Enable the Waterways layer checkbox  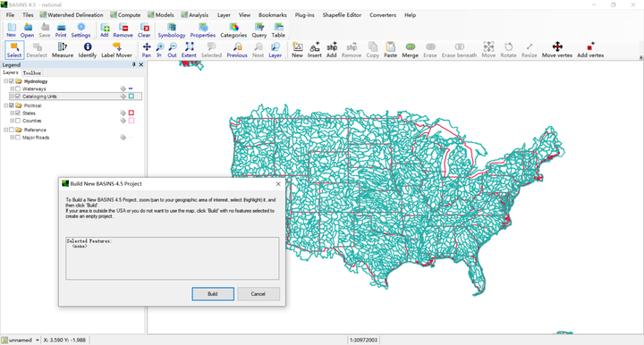click(x=18, y=88)
